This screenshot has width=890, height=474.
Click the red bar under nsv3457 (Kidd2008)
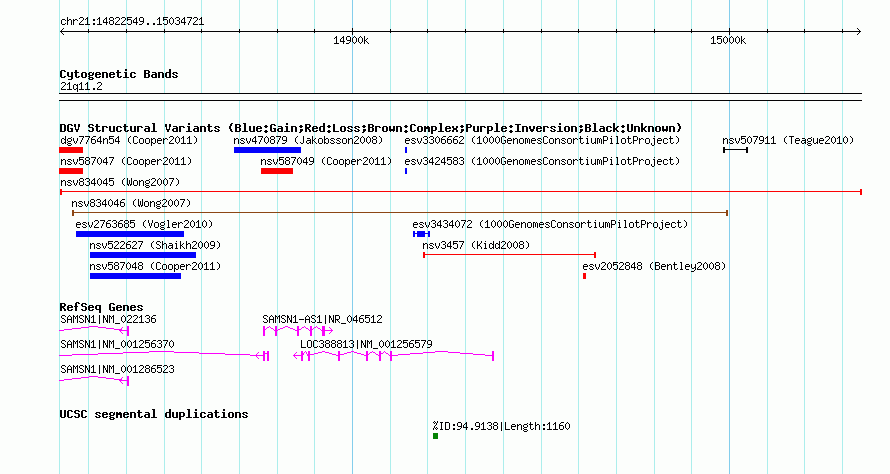tap(509, 255)
